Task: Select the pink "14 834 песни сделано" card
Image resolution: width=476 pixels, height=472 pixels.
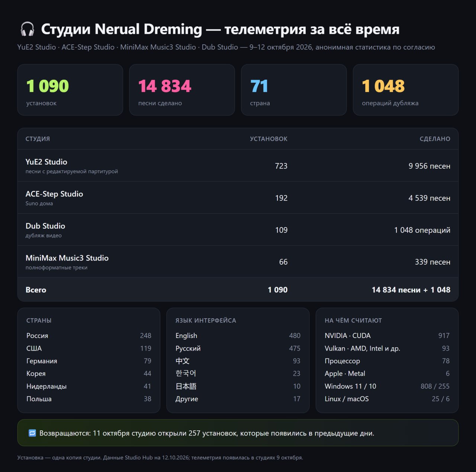Action: (x=182, y=90)
